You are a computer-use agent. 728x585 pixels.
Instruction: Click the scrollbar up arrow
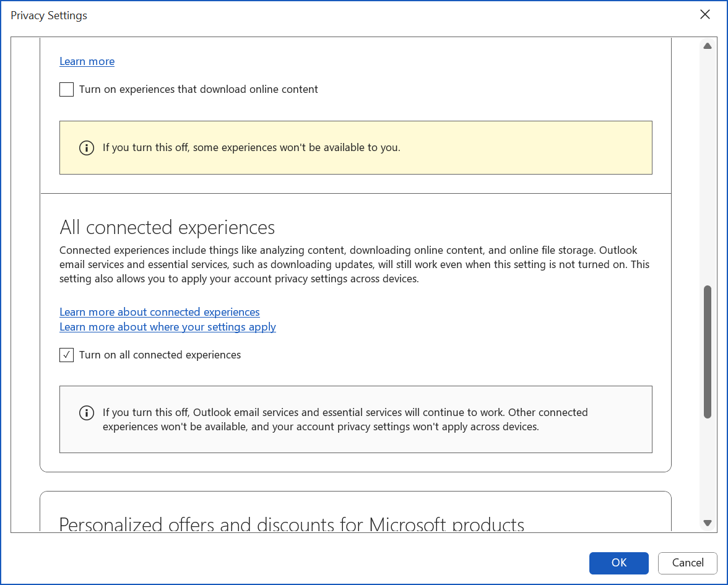pyautogui.click(x=708, y=46)
